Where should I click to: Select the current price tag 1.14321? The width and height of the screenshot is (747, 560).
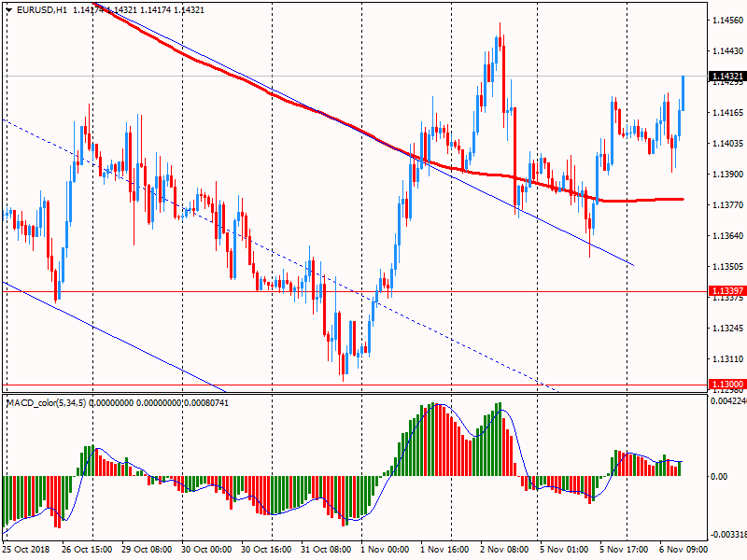(726, 77)
